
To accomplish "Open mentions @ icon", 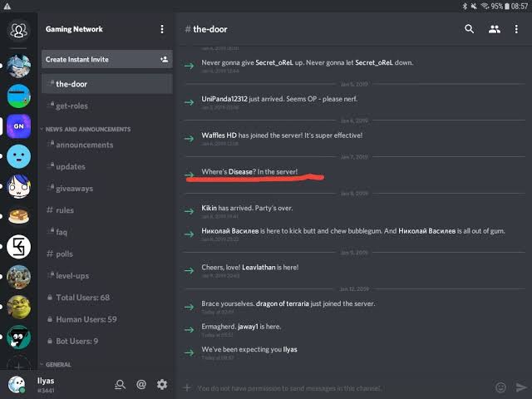I will click(x=141, y=384).
